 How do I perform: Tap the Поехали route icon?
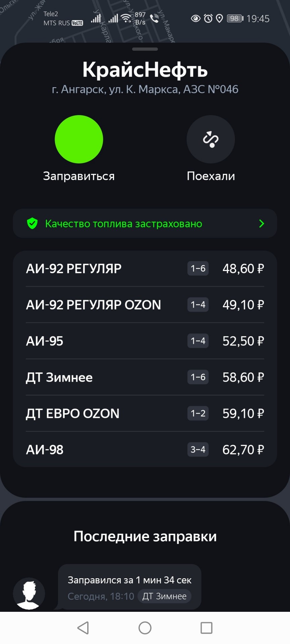tap(211, 139)
